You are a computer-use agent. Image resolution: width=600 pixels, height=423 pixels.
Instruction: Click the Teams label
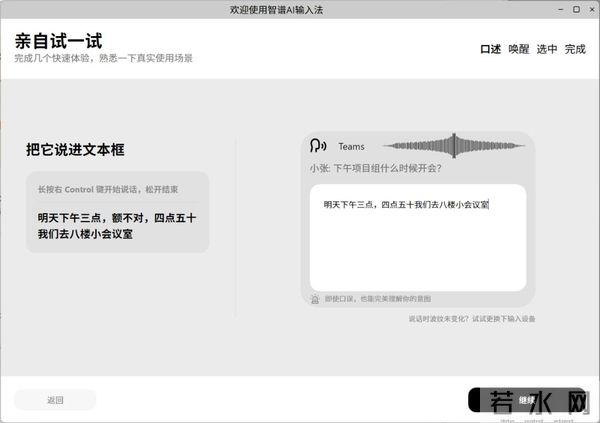pyautogui.click(x=351, y=147)
